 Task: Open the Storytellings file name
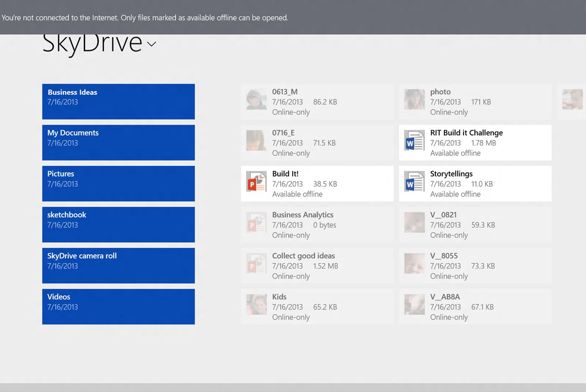point(452,174)
